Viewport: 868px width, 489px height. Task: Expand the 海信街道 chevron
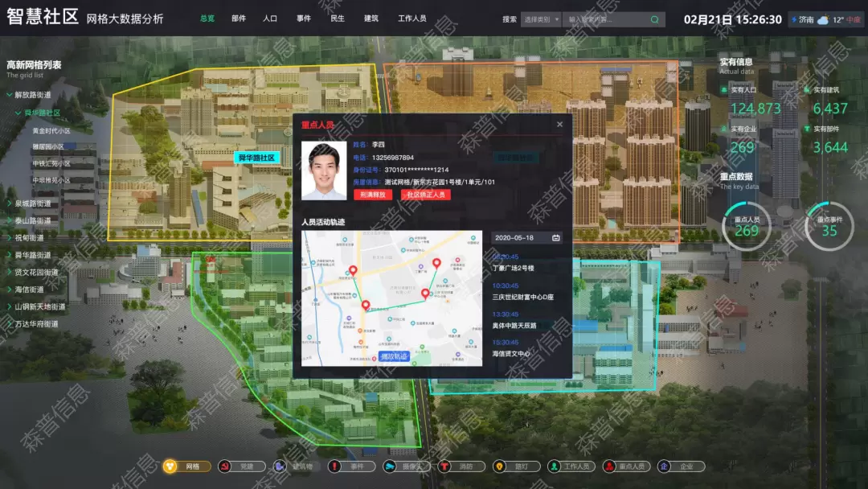point(10,289)
